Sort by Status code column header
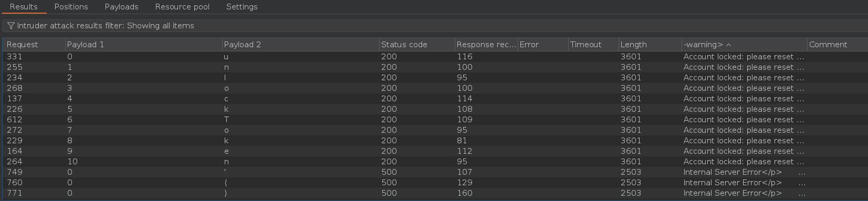 pos(417,45)
